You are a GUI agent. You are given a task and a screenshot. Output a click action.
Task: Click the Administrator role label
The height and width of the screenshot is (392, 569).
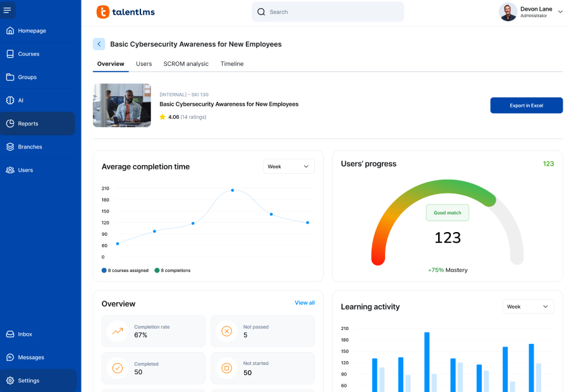534,16
